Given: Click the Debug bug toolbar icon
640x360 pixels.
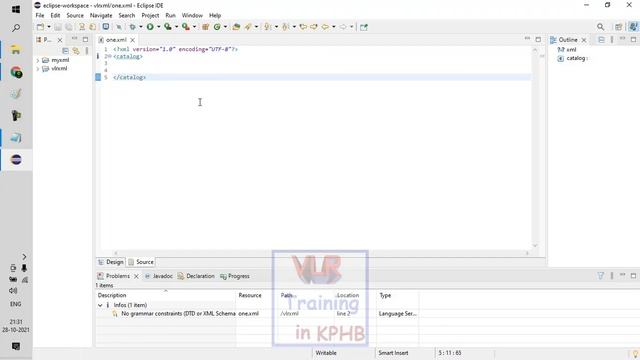Looking at the screenshot, I should pos(132,27).
